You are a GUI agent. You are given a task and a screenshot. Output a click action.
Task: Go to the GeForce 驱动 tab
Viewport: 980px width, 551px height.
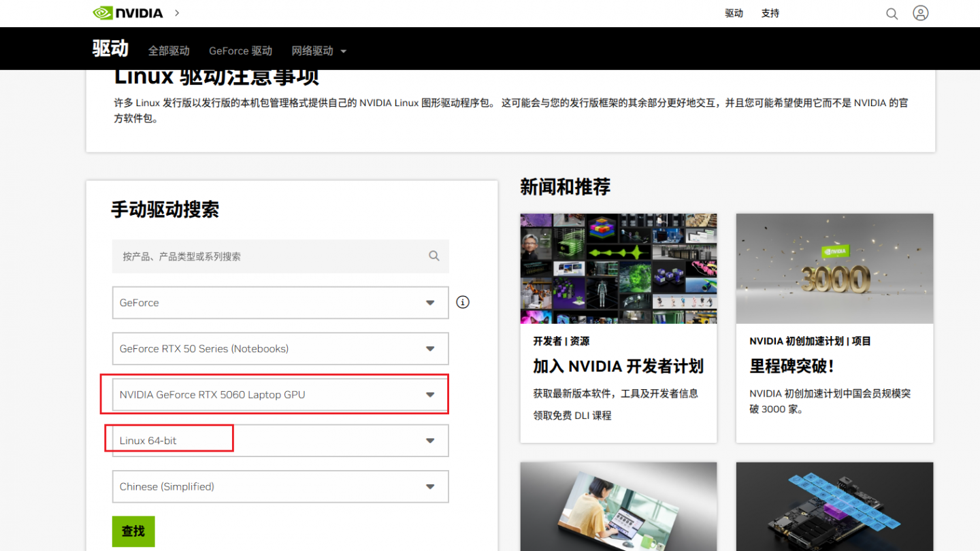point(240,51)
